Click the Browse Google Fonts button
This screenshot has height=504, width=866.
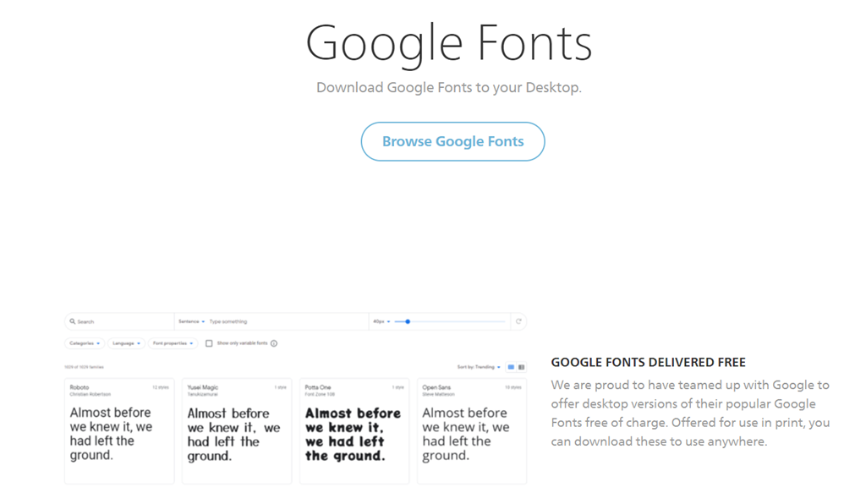coord(453,141)
